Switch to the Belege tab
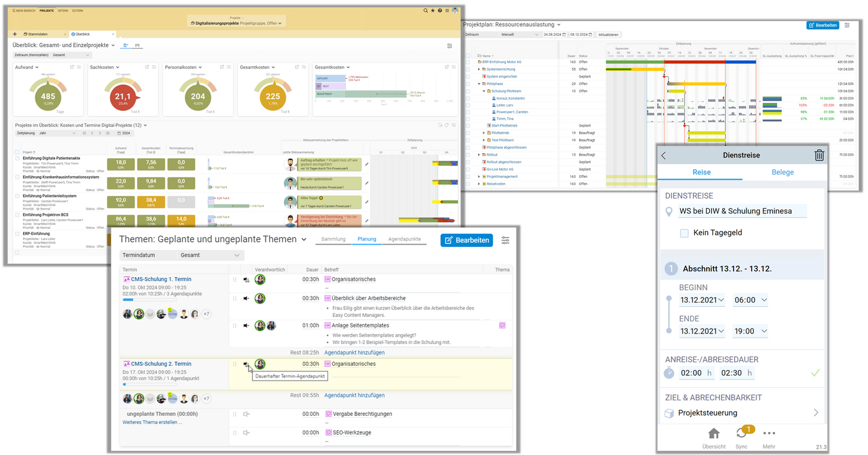 click(x=782, y=172)
